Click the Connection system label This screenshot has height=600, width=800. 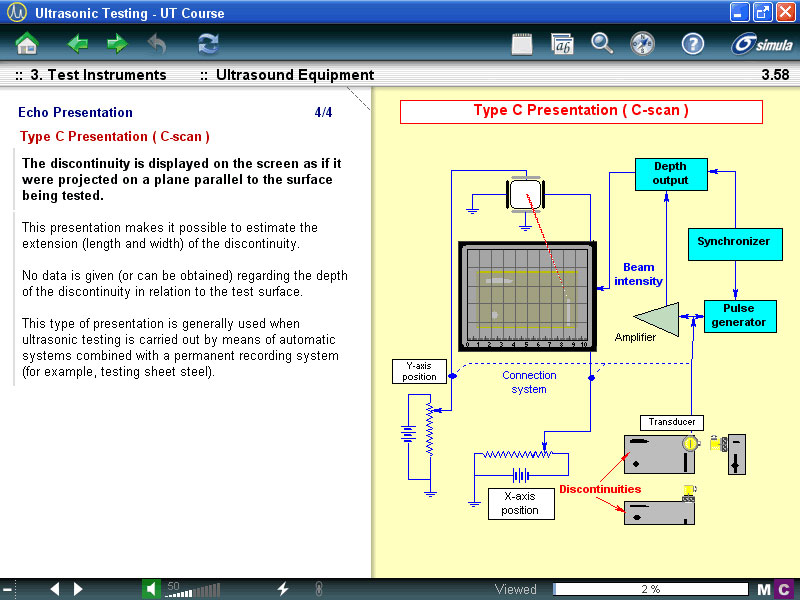529,382
